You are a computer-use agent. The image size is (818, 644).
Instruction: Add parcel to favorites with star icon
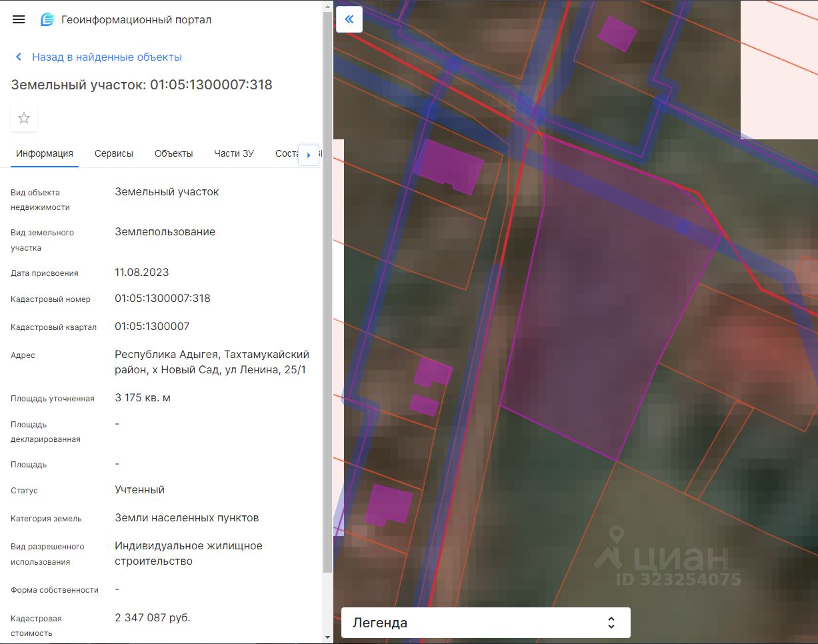pyautogui.click(x=24, y=119)
